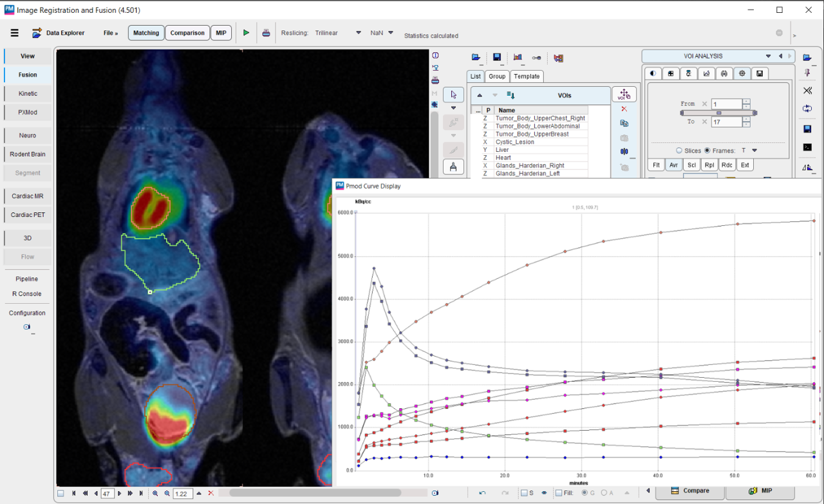Click the green Run play icon
The height and width of the screenshot is (504, 824).
tap(246, 33)
